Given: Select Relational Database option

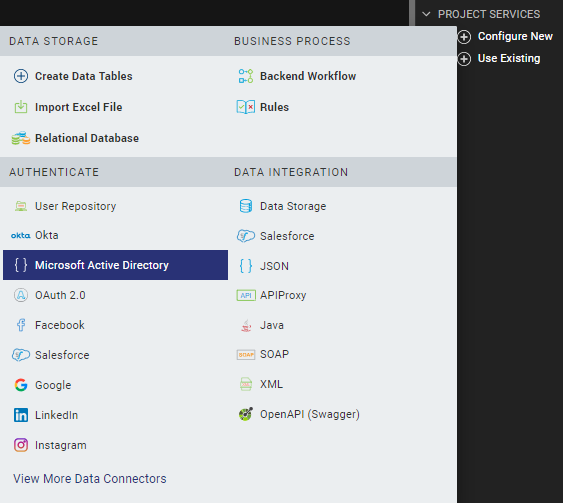Looking at the screenshot, I should (87, 138).
